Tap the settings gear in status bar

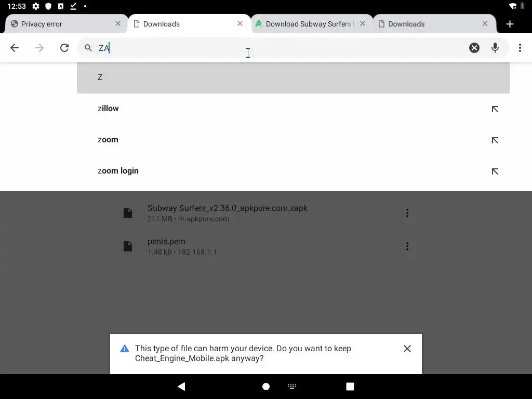pyautogui.click(x=36, y=6)
